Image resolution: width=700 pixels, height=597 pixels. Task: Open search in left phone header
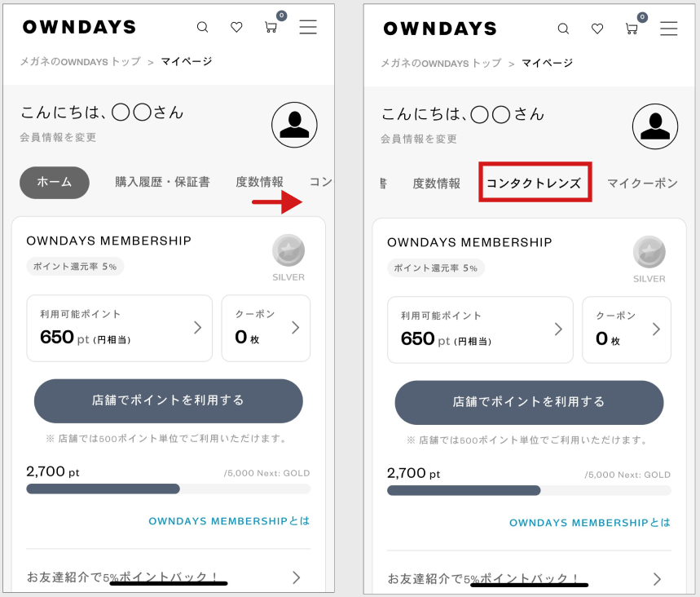click(x=203, y=27)
